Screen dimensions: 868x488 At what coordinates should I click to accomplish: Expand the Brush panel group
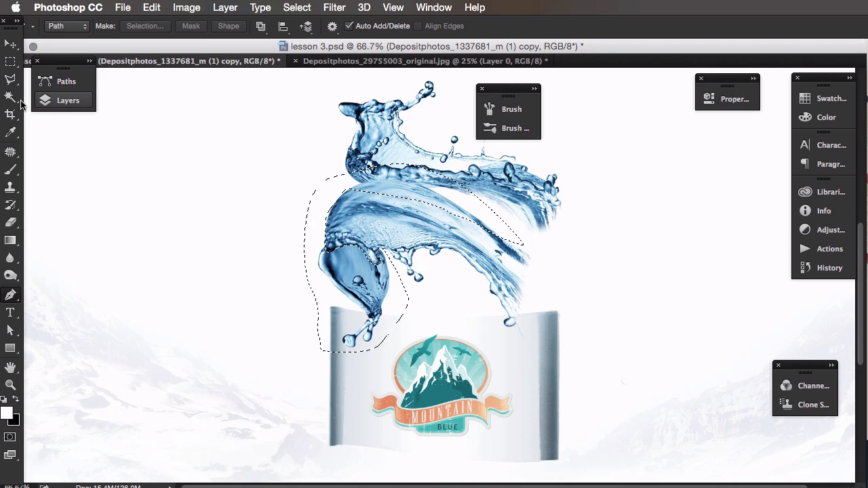click(534, 89)
